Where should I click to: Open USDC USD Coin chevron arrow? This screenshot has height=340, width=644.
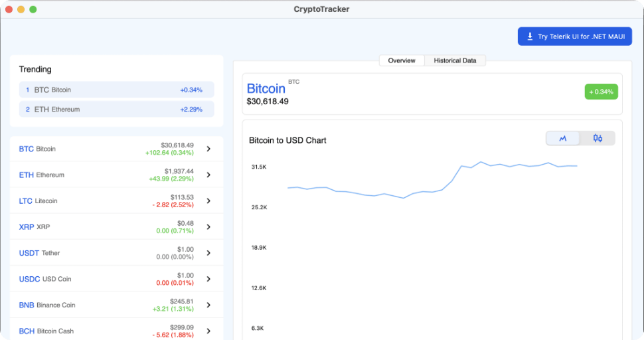(x=208, y=279)
